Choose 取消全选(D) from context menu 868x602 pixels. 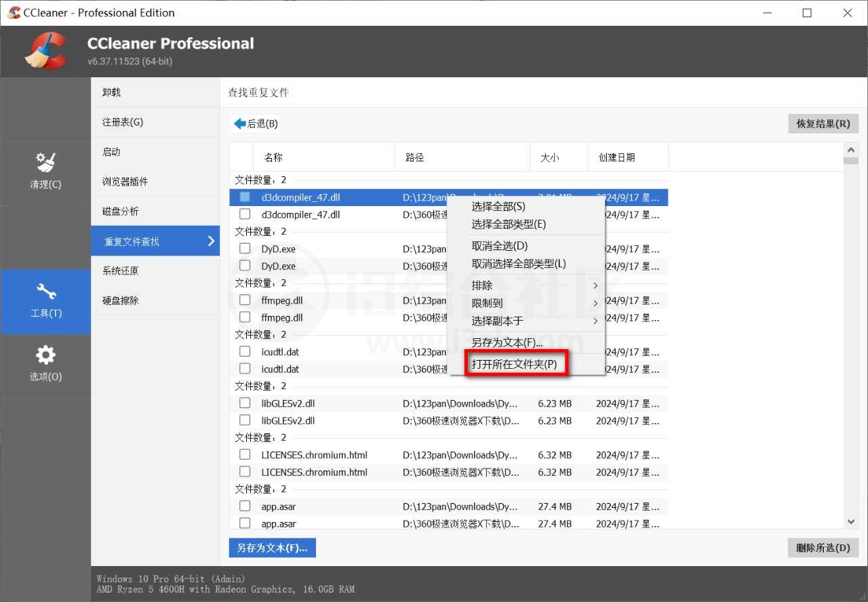click(526, 246)
